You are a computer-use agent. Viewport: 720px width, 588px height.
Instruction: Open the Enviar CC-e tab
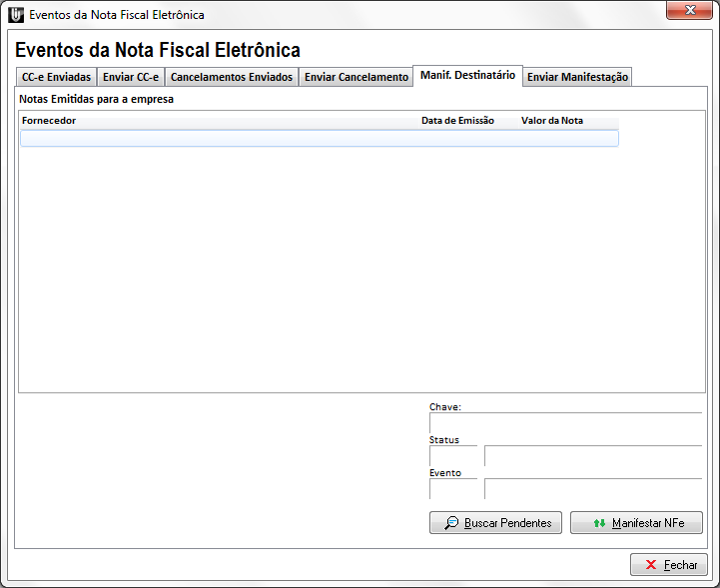click(131, 77)
